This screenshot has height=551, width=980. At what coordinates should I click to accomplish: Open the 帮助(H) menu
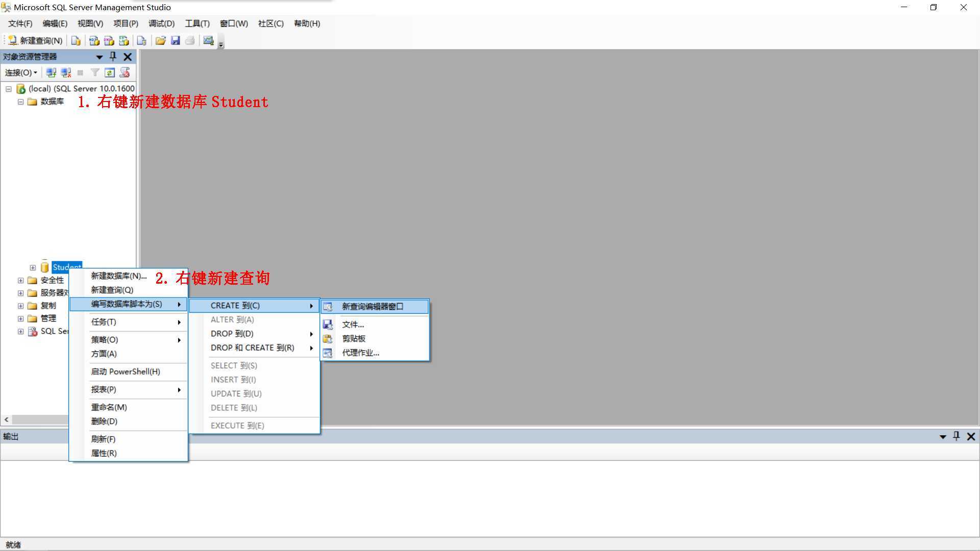click(307, 23)
